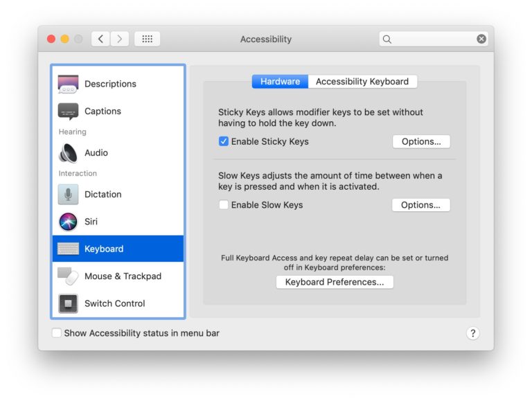Click the search magnifier icon
The height and width of the screenshot is (401, 532).
click(x=387, y=39)
